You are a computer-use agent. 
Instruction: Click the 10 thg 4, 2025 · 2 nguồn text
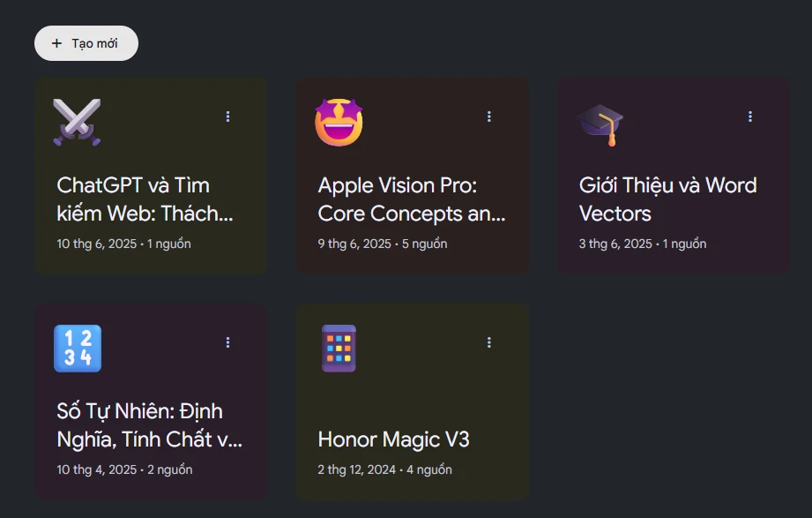[x=124, y=469]
